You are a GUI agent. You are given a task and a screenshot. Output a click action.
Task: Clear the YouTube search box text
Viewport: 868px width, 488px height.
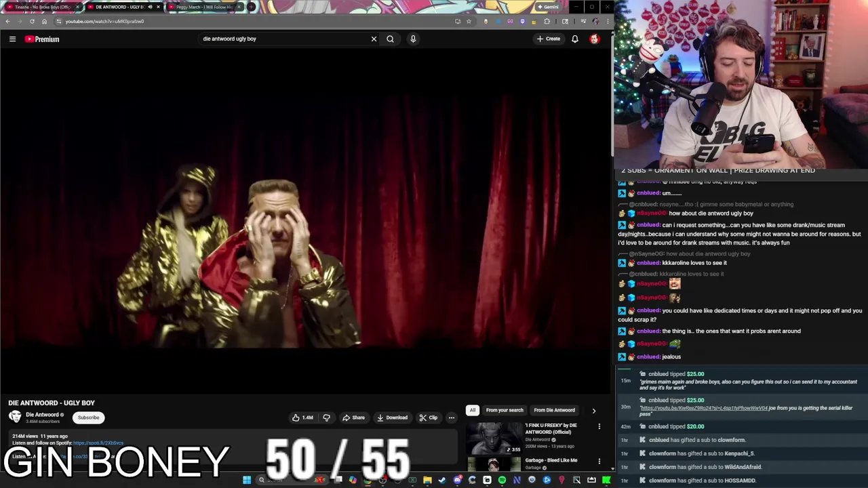point(374,39)
